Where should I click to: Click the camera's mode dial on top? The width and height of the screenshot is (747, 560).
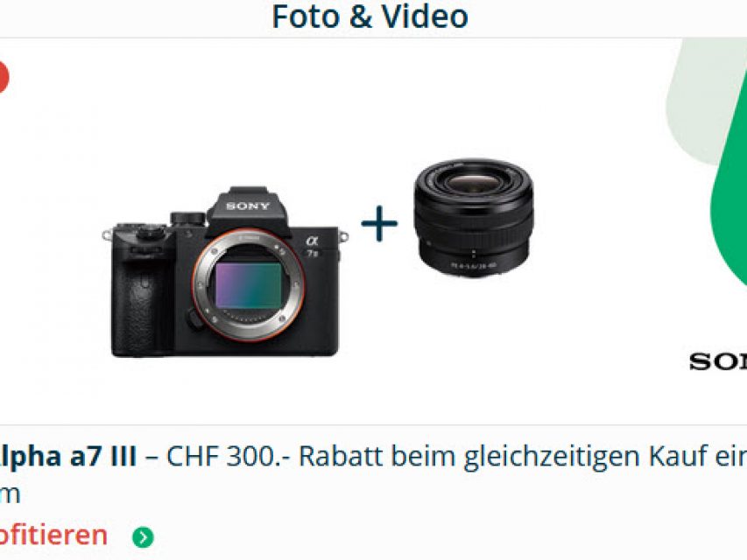[x=188, y=219]
